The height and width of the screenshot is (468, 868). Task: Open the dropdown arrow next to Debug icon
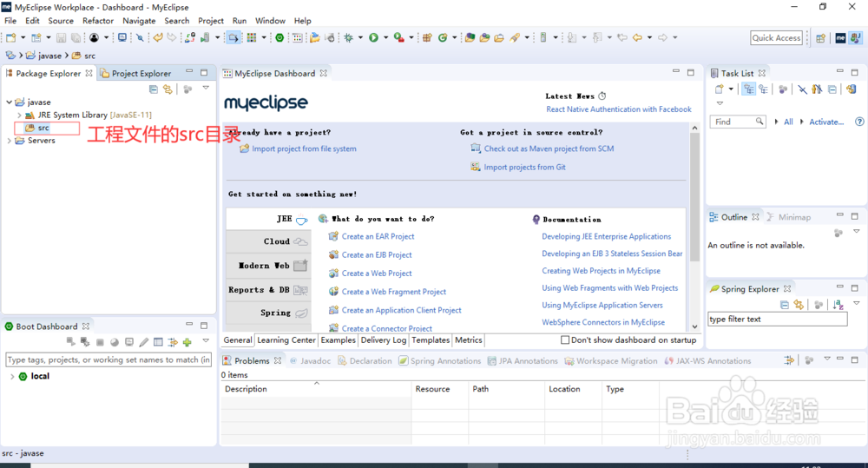pyautogui.click(x=360, y=37)
